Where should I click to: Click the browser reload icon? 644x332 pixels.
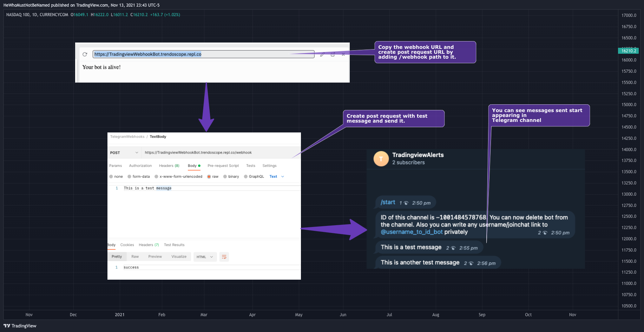coord(85,54)
